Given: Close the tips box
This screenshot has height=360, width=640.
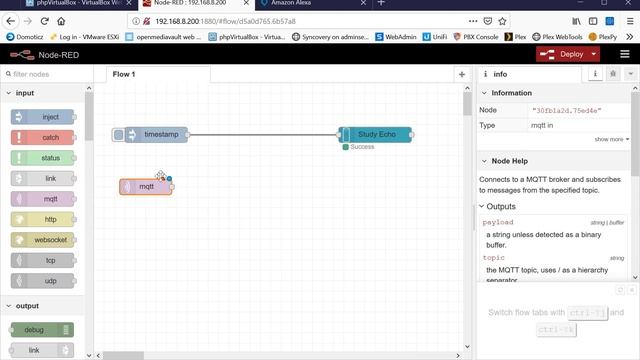Looking at the screenshot, I should [x=631, y=290].
